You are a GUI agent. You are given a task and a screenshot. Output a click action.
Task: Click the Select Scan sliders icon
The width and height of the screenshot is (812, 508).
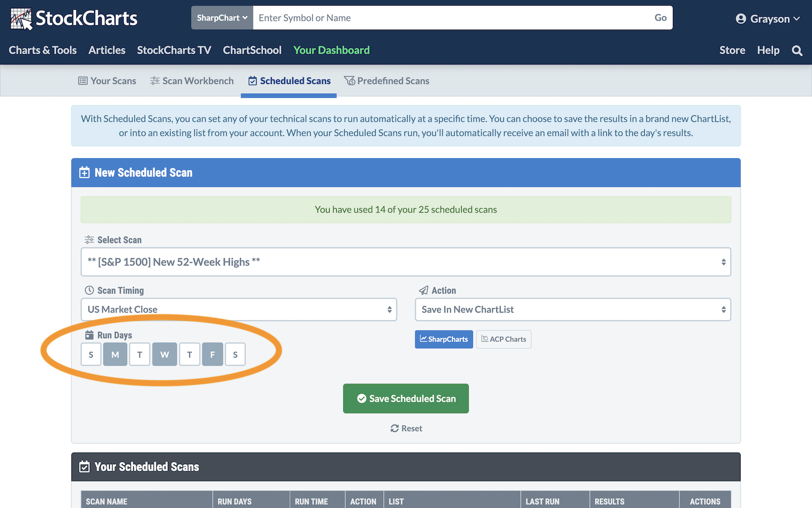[x=89, y=239]
